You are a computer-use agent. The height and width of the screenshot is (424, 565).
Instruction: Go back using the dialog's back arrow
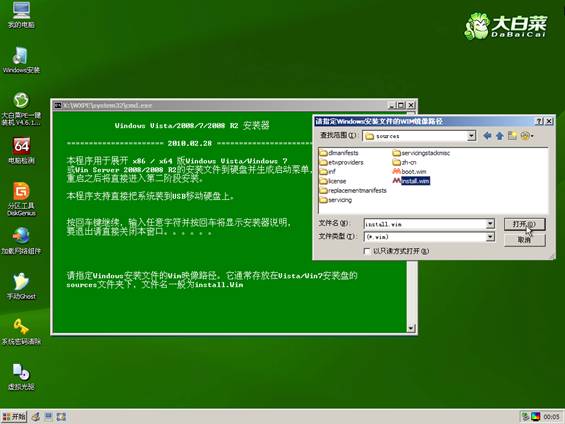point(487,136)
